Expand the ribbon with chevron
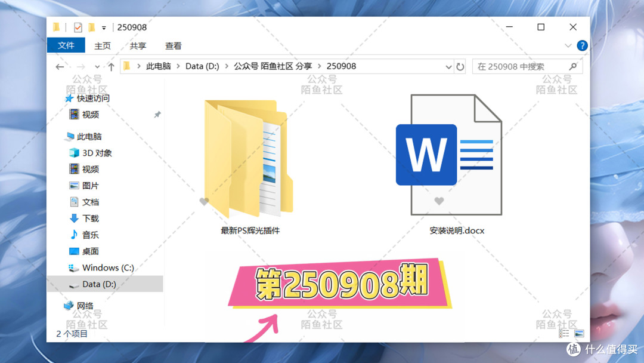 568,45
